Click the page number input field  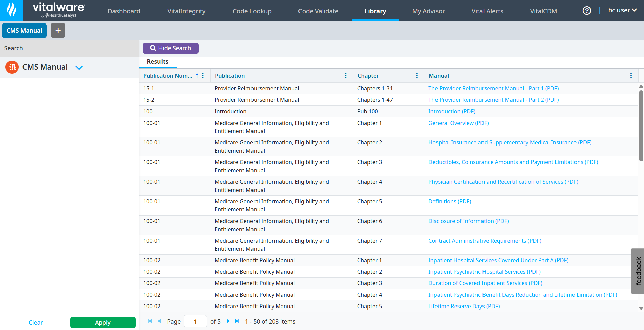click(x=195, y=321)
